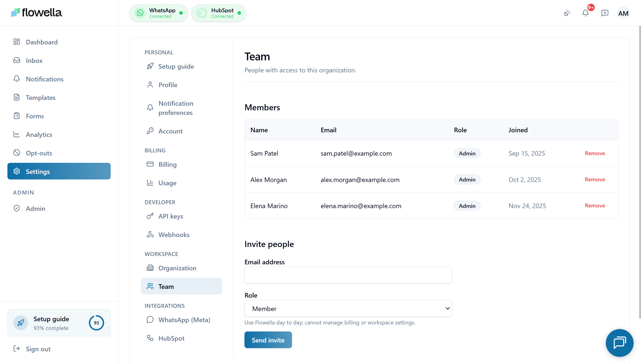Open WhatsApp (Meta) integration settings
Viewport: 641px width, 364px height.
181,320
